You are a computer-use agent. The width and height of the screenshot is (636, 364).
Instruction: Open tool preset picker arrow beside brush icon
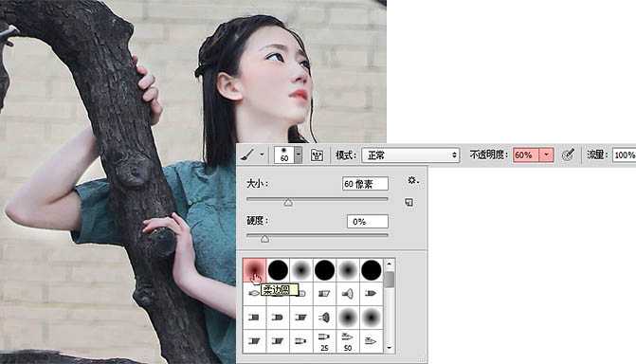pos(262,155)
